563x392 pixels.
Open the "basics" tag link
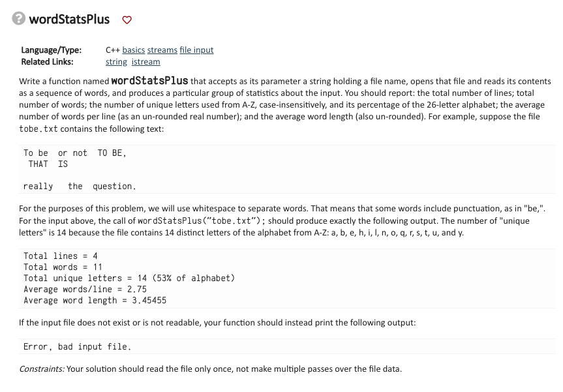pos(135,50)
